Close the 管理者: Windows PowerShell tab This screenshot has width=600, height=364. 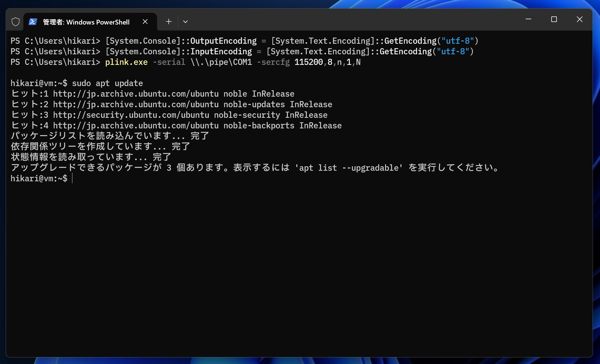(x=145, y=21)
